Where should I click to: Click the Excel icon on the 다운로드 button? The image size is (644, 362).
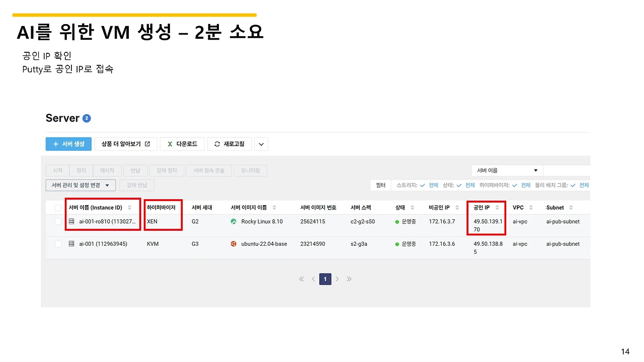point(169,144)
